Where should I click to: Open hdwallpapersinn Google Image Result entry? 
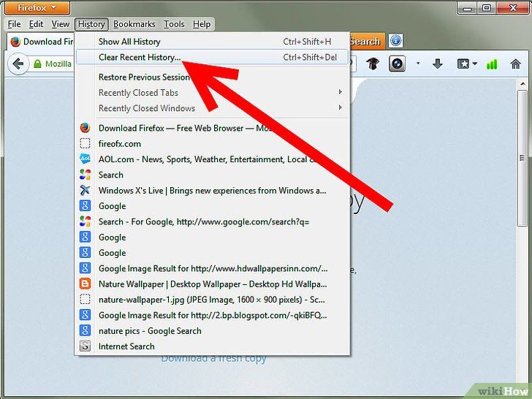pos(212,268)
